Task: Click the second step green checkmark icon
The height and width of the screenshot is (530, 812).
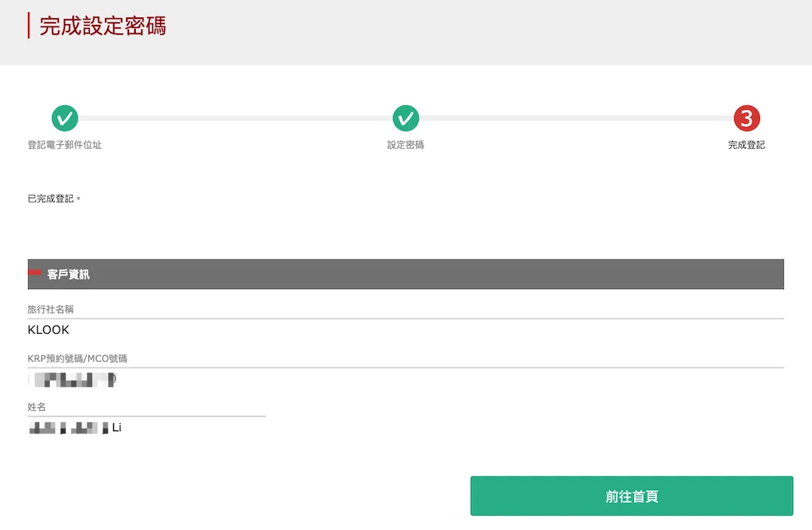Action: [x=405, y=119]
